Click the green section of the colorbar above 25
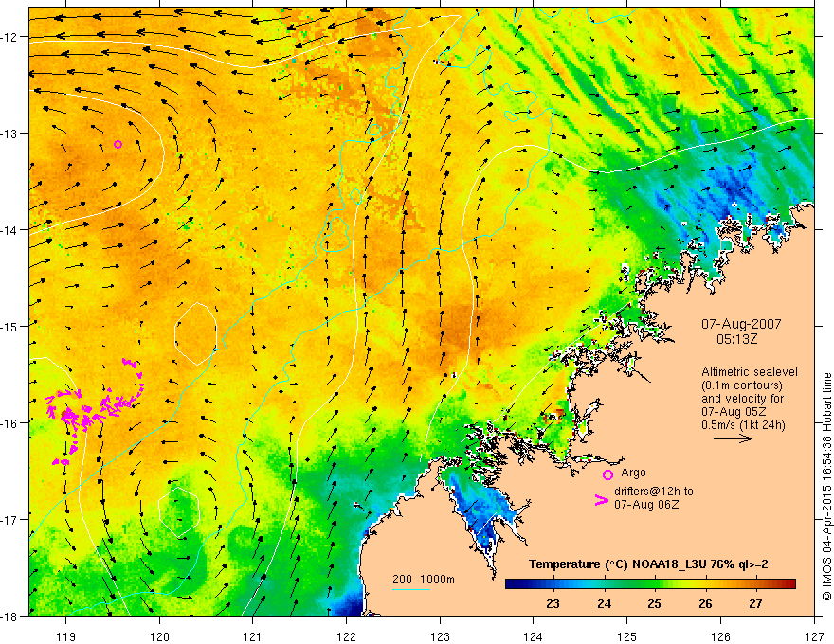Viewport: 834px width, 644px height. pyautogui.click(x=655, y=584)
